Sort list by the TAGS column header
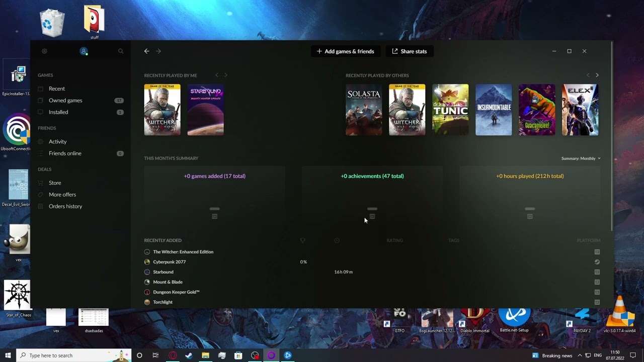Viewport: 644px width, 362px height. 453,240
